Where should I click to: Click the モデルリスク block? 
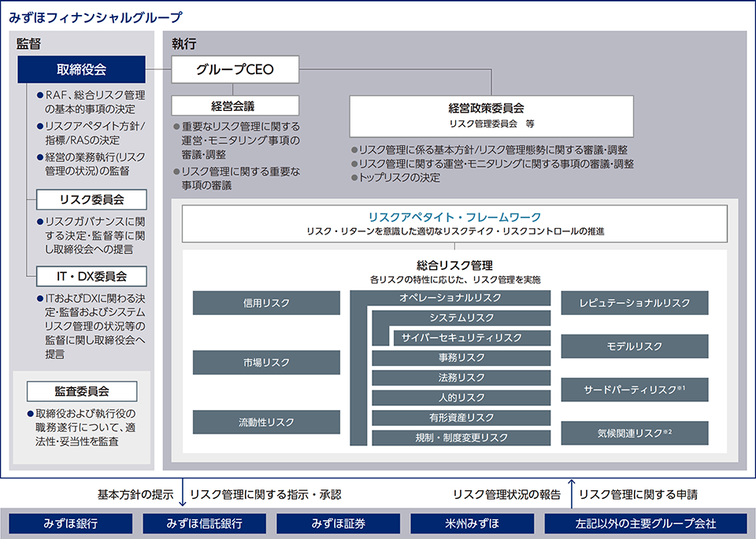click(635, 346)
